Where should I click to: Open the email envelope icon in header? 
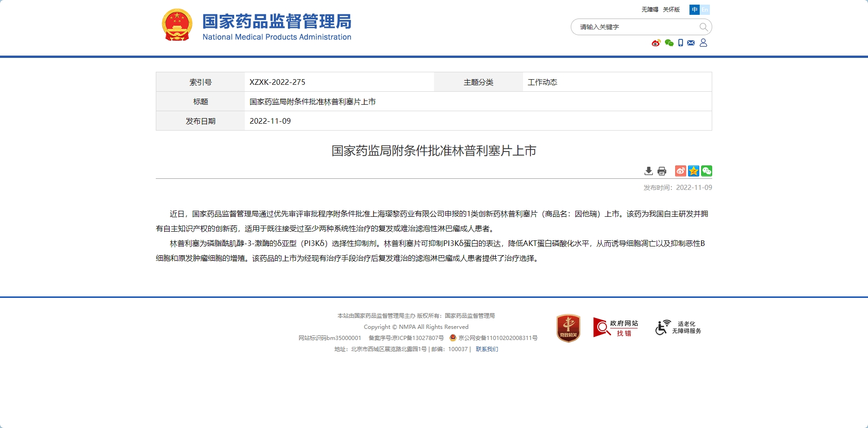pos(691,43)
